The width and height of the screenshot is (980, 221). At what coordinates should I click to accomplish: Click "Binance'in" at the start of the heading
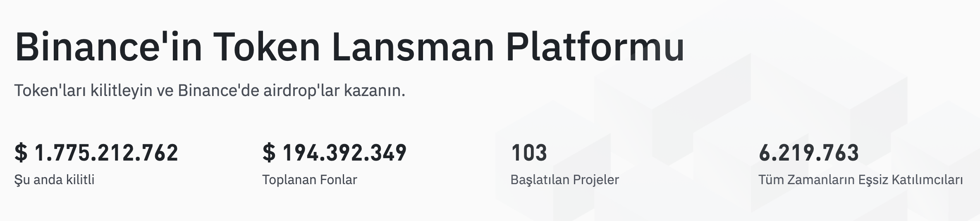point(108,46)
